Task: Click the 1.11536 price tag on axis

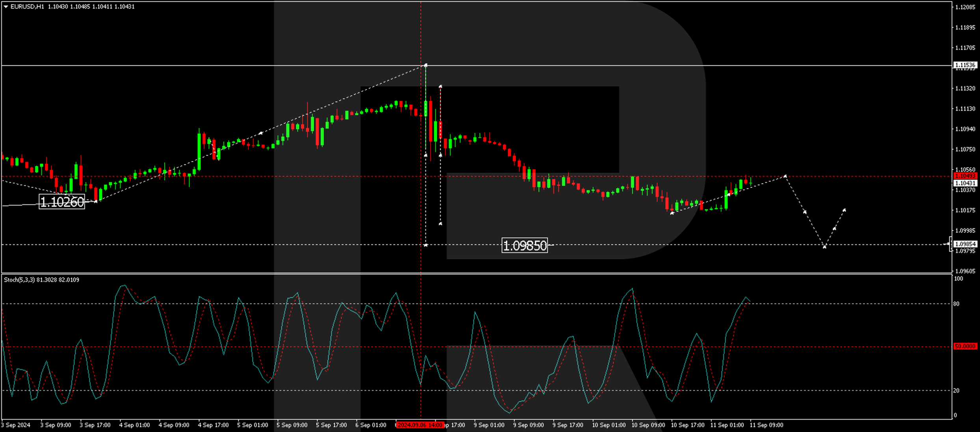Action: tap(965, 65)
